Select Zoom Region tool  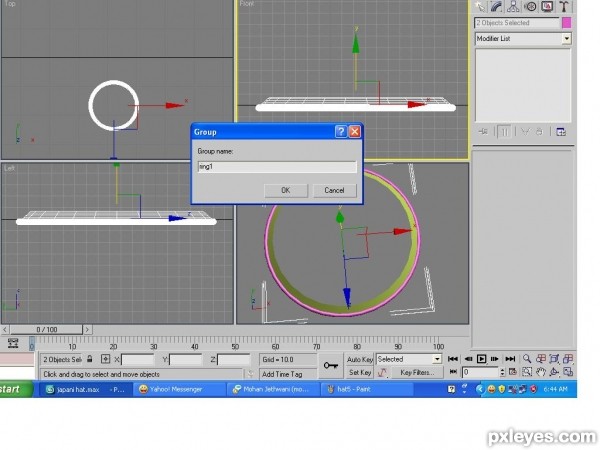(527, 372)
